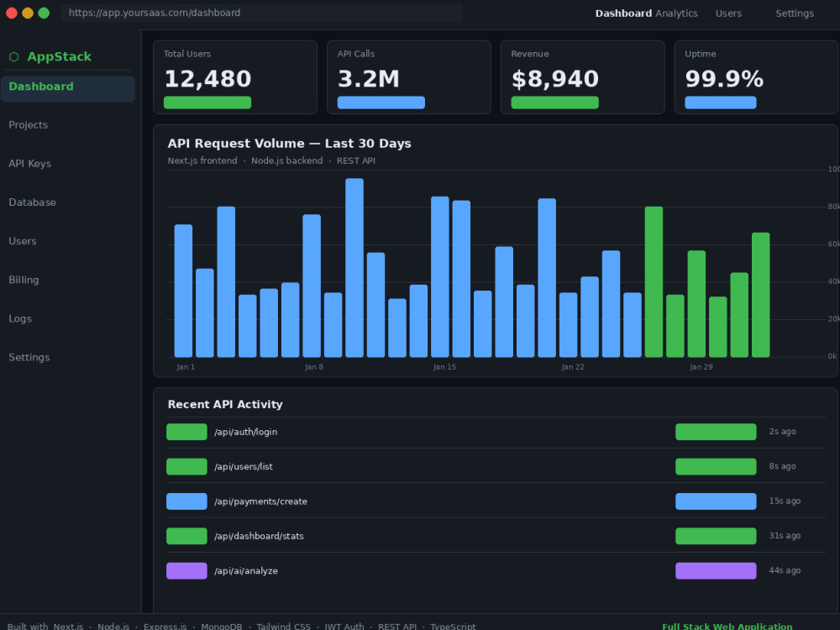Open Settings in the left sidebar
This screenshot has height=630, width=840.
coord(29,357)
